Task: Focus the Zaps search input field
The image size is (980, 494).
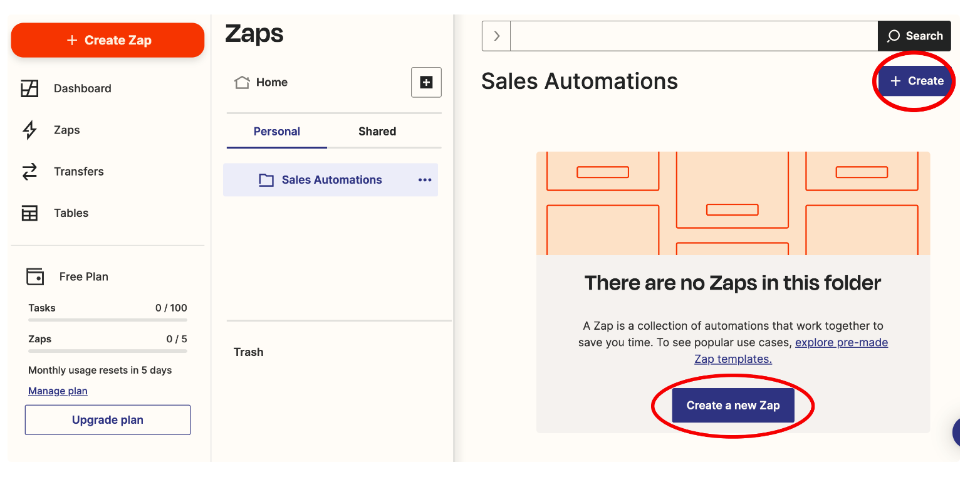Action: click(694, 36)
